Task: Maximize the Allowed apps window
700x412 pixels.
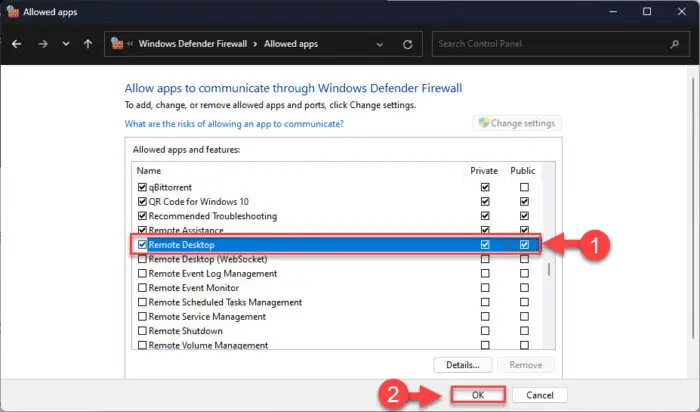Action: click(646, 12)
